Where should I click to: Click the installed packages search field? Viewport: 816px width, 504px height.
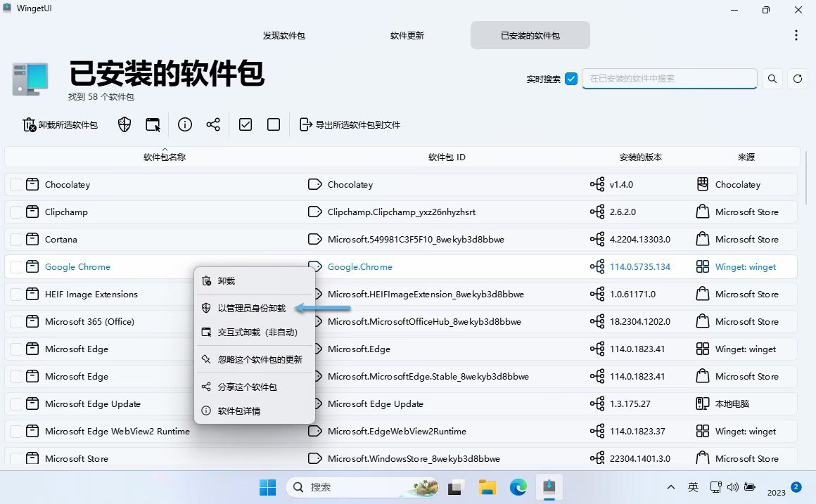click(669, 79)
